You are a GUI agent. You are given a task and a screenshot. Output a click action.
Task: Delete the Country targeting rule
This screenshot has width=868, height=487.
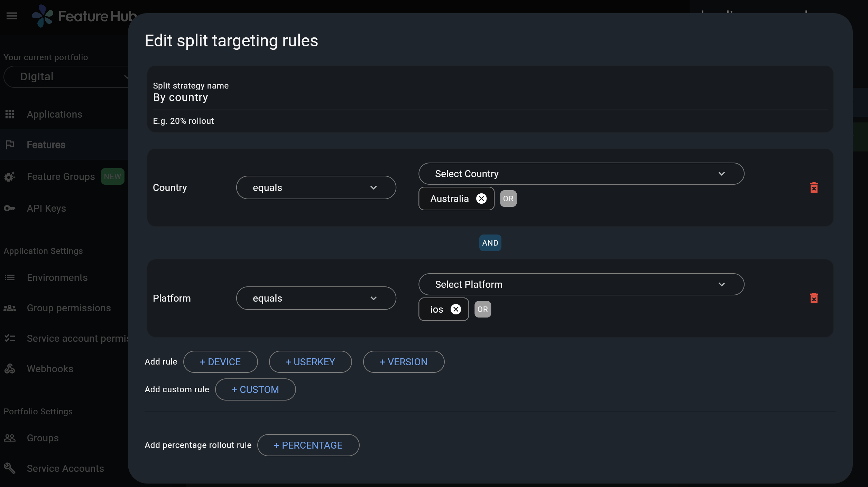(814, 187)
